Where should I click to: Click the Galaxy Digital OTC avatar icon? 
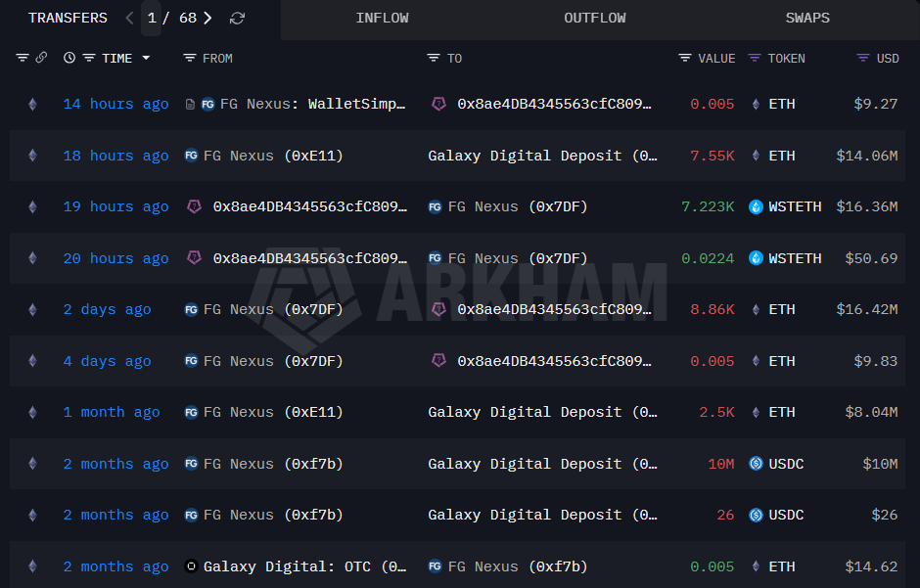click(191, 566)
